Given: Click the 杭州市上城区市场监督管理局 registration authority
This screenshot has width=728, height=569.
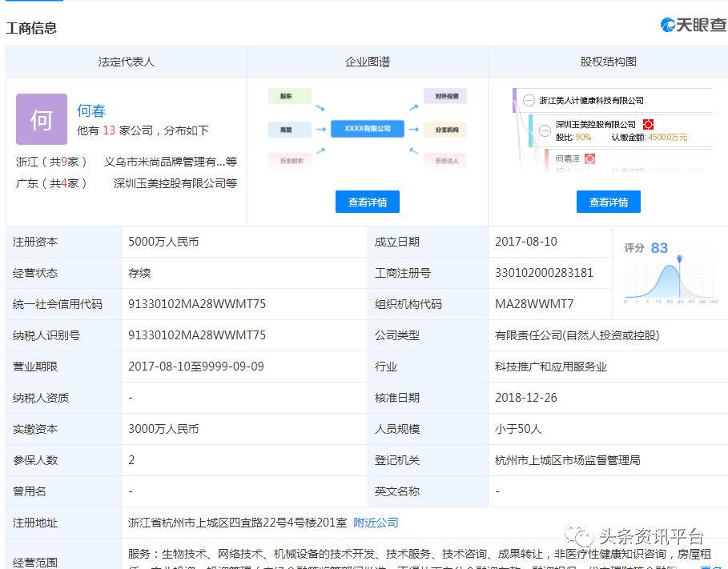Looking at the screenshot, I should click(x=567, y=460).
